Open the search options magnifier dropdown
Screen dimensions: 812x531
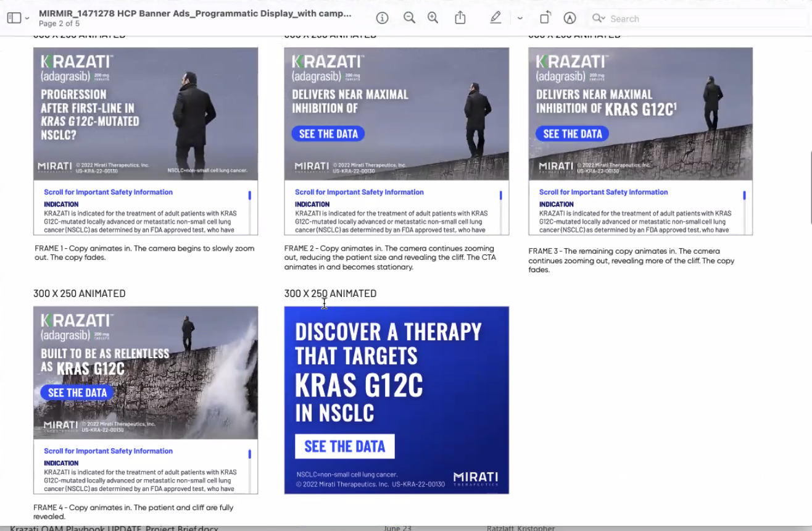[x=599, y=19]
